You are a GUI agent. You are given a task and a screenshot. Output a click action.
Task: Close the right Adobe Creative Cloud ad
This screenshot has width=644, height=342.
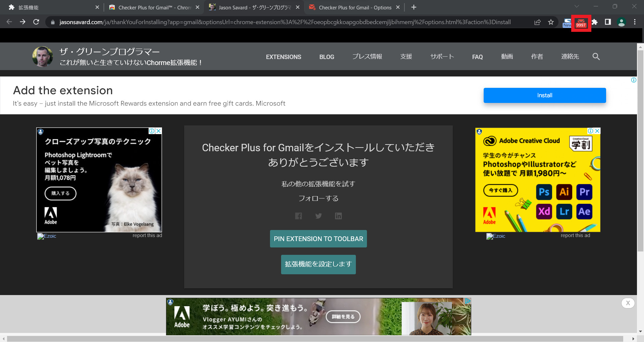coord(597,131)
